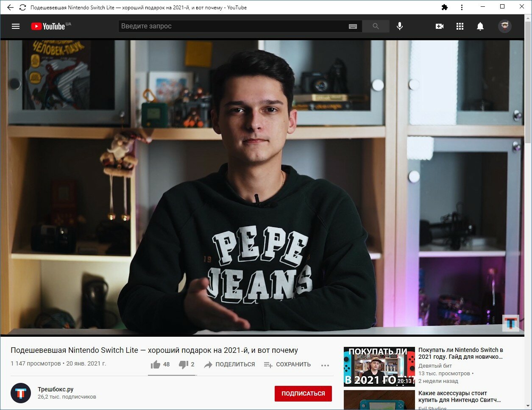This screenshot has height=410, width=532.
Task: Open thumbnail of accessories for Switch video
Action: point(379,400)
